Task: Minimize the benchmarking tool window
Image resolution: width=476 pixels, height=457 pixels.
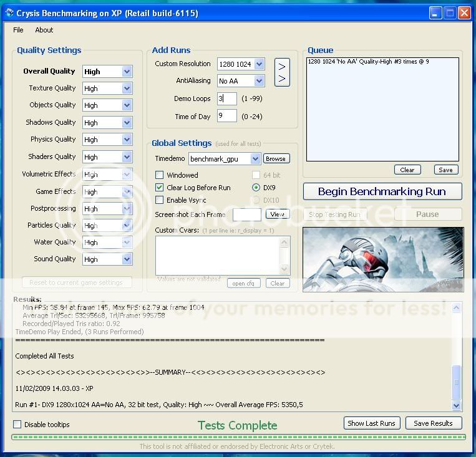Action: click(x=435, y=12)
